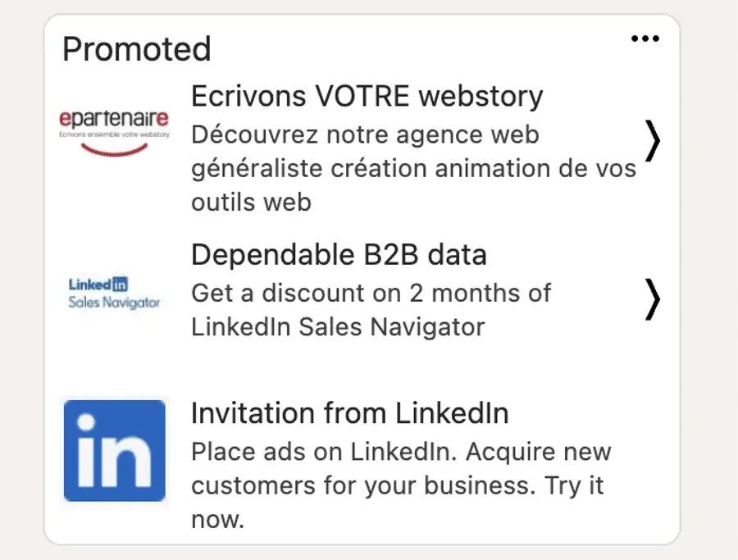Image resolution: width=738 pixels, height=560 pixels.
Task: Click the 'Invitation from LinkedIn' ad title
Action: tap(350, 413)
